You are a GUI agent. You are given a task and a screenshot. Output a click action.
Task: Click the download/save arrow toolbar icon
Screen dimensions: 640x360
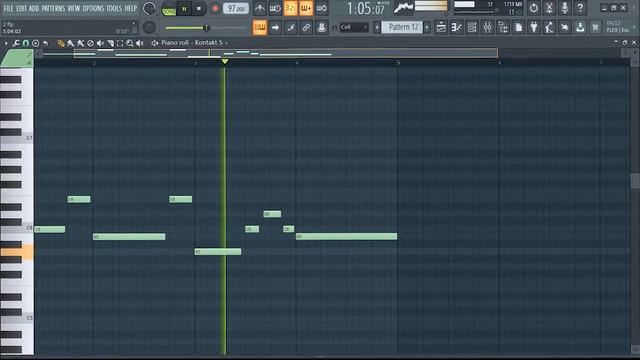580,27
